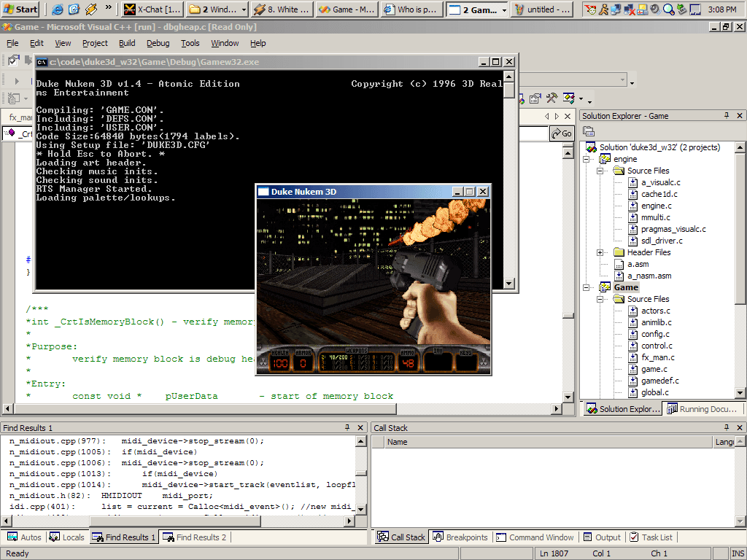Open the File menu

point(12,43)
